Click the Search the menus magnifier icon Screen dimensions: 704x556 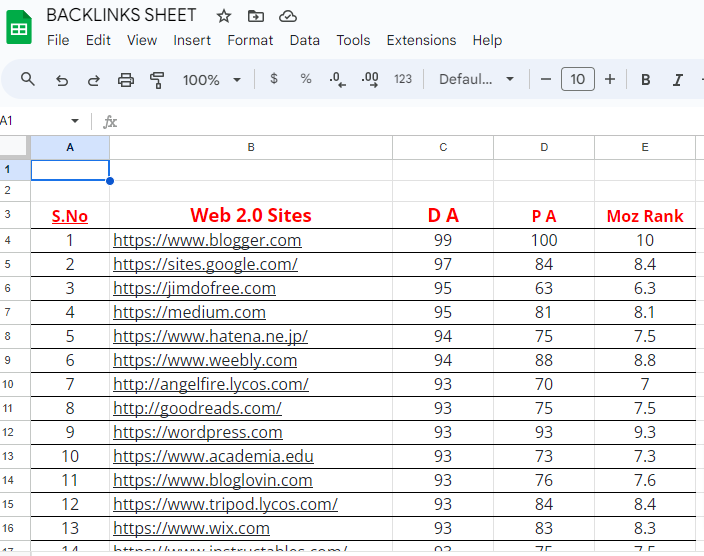coord(28,80)
